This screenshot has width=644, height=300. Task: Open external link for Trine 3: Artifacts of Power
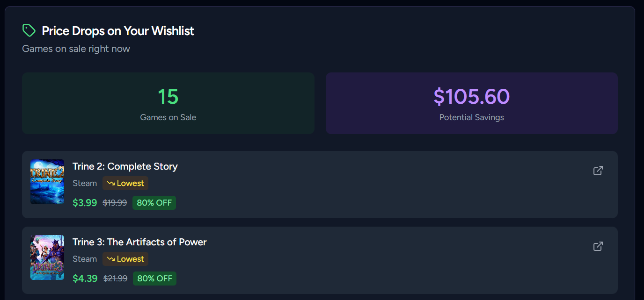598,246
